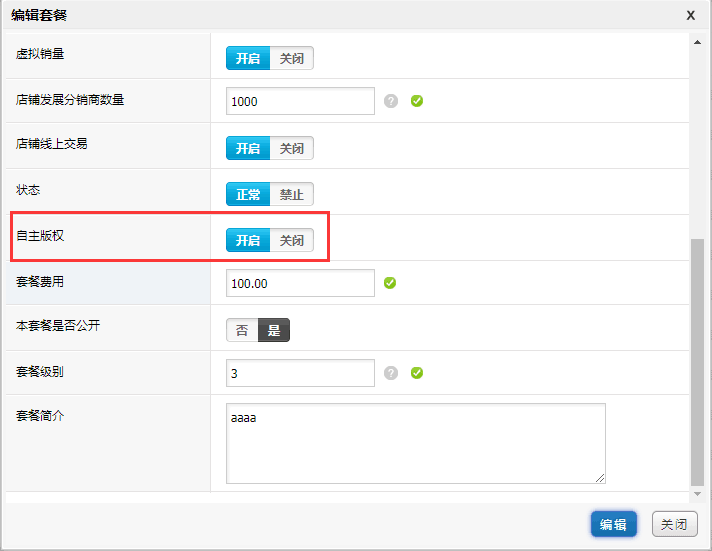Disable 店铺线上交易 using 关闭

tap(291, 148)
